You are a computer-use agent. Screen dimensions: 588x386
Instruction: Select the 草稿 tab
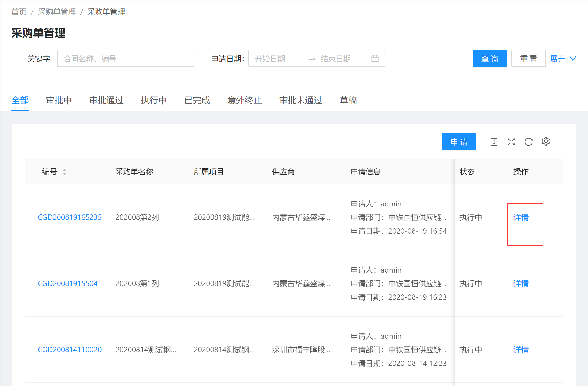click(x=348, y=100)
